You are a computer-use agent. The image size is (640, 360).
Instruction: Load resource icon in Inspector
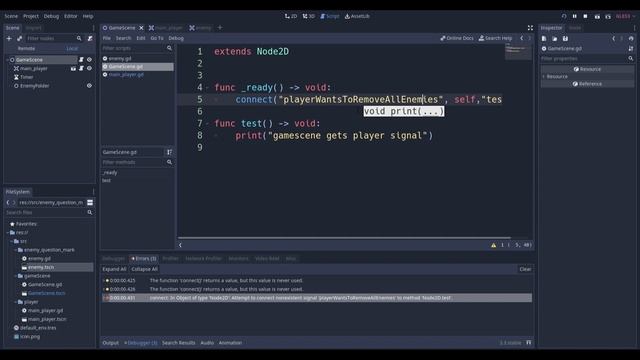click(x=555, y=38)
